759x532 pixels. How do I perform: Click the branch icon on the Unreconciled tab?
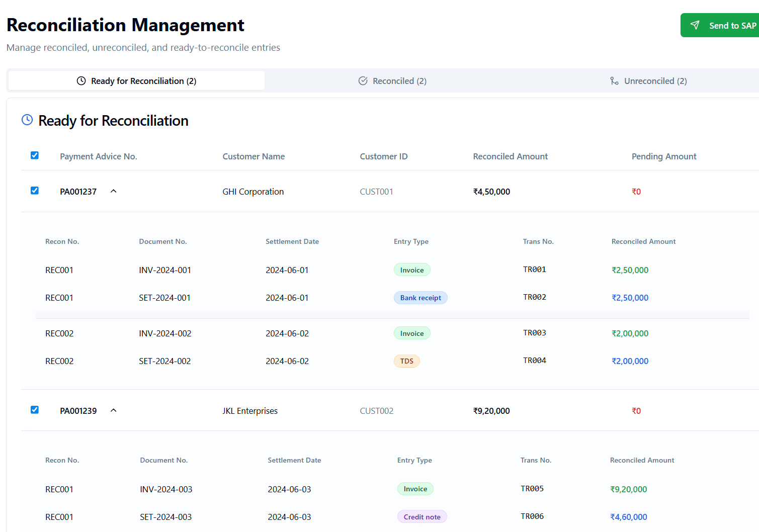614,81
